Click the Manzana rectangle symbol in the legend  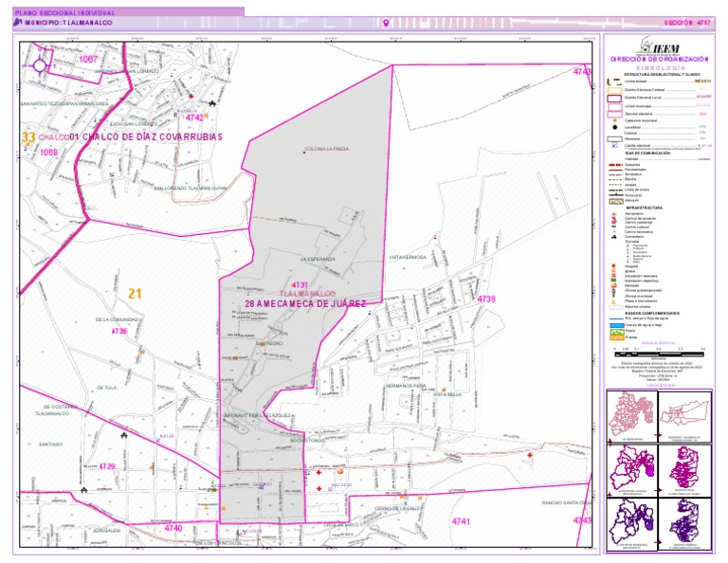(x=614, y=138)
